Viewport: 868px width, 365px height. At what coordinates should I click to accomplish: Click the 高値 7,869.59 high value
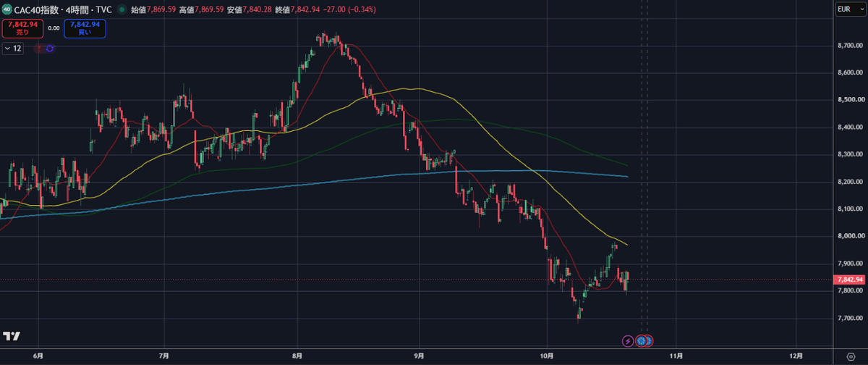point(201,10)
